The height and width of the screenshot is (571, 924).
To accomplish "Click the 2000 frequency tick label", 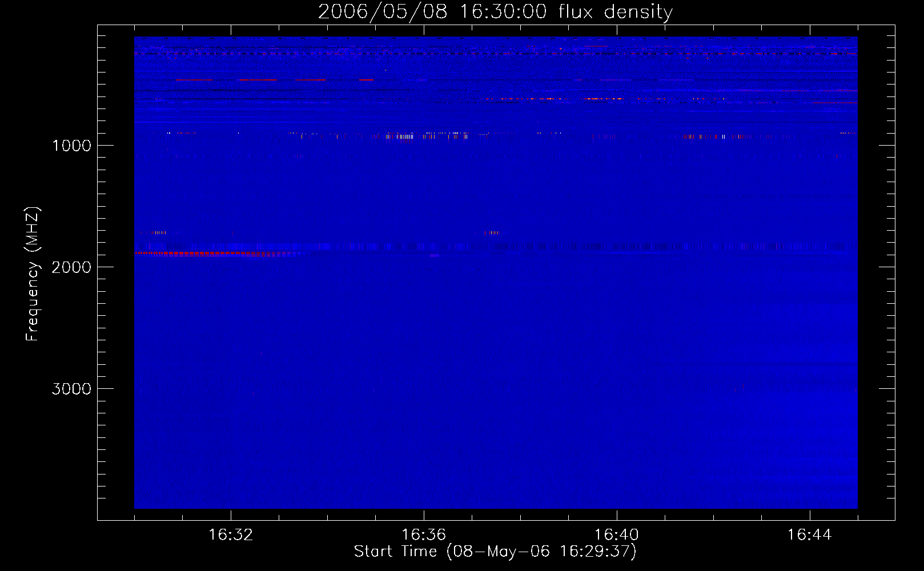I will pos(71,267).
